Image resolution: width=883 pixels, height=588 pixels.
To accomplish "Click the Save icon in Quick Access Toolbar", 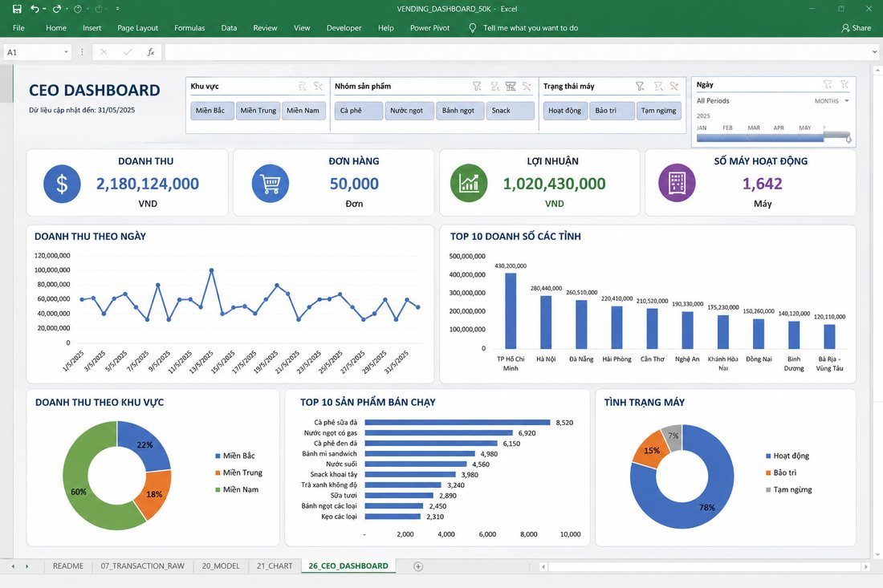I will pos(17,9).
